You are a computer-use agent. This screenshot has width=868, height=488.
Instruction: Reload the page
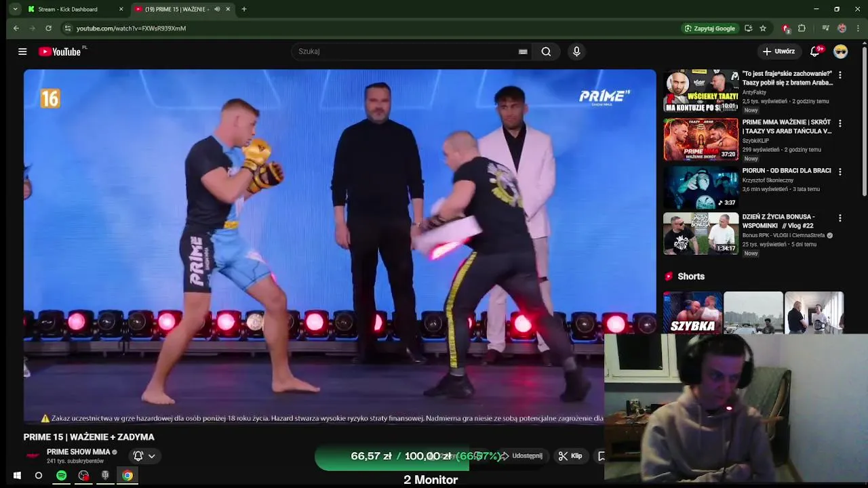click(48, 28)
